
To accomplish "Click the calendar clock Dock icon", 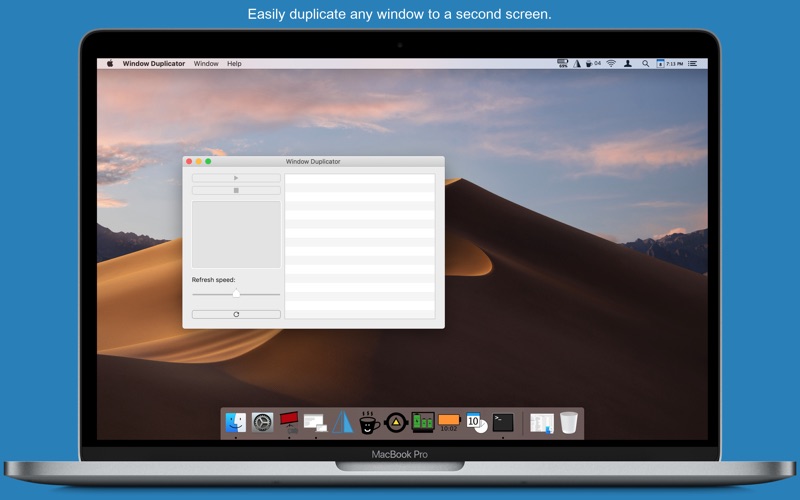I will click(477, 422).
